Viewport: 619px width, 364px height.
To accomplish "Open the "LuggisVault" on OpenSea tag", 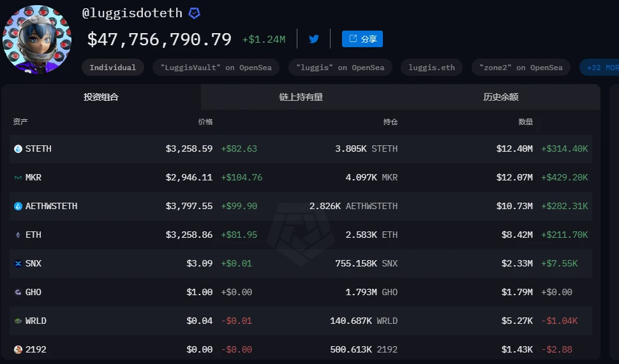I will click(216, 68).
